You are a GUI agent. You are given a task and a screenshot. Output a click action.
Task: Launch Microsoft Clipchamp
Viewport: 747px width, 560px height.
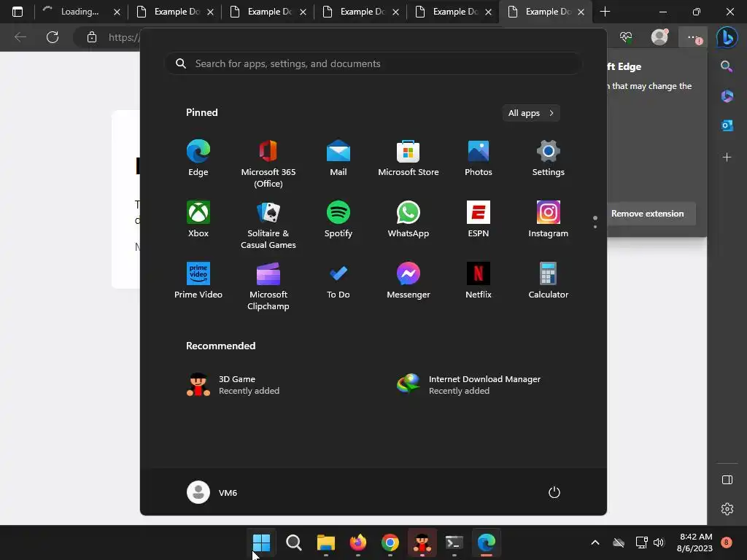click(268, 286)
